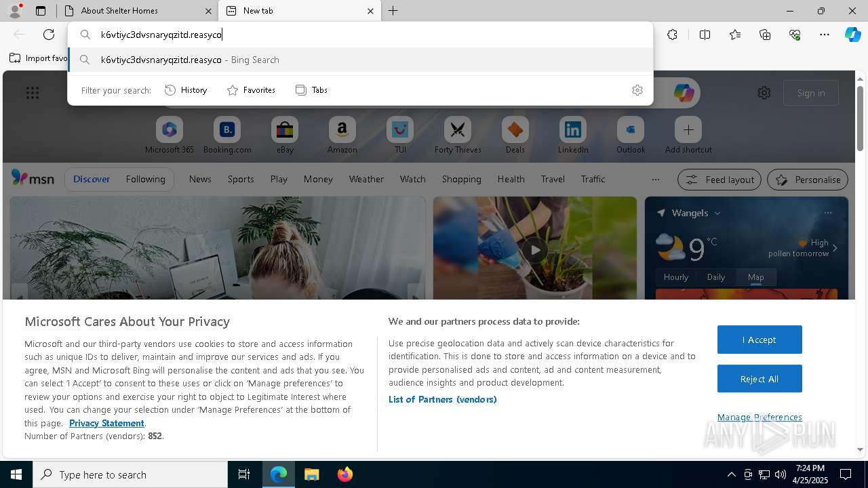
Task: Switch weather card to Hourly
Action: click(x=676, y=277)
